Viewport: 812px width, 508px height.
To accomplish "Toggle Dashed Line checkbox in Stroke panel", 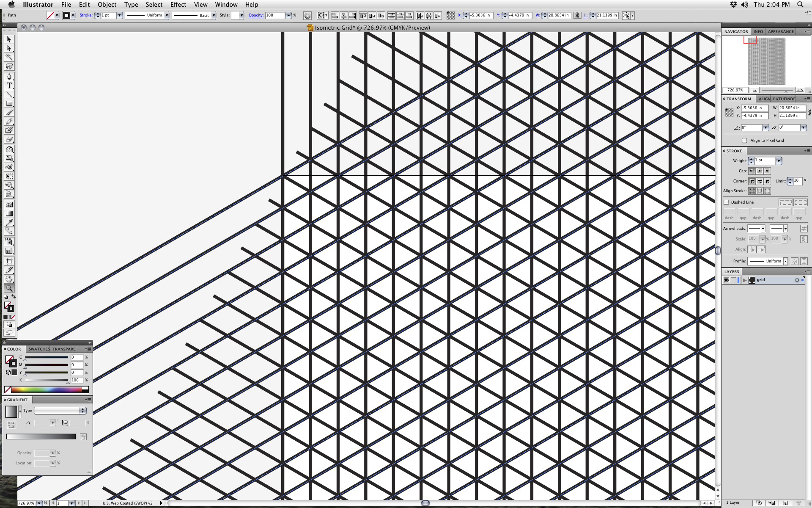I will [727, 202].
